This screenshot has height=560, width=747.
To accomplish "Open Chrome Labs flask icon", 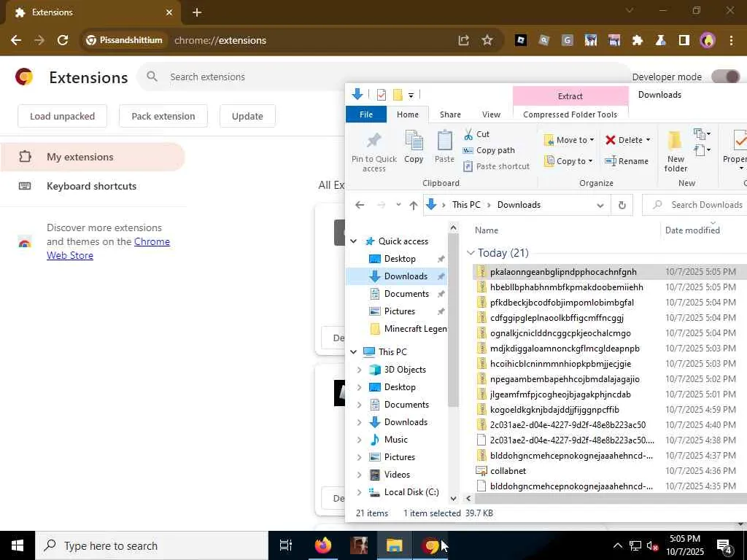I will 660,41.
